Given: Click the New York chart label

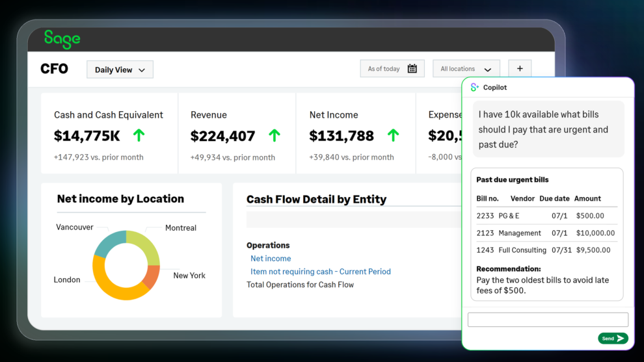Looking at the screenshot, I should pos(189,276).
